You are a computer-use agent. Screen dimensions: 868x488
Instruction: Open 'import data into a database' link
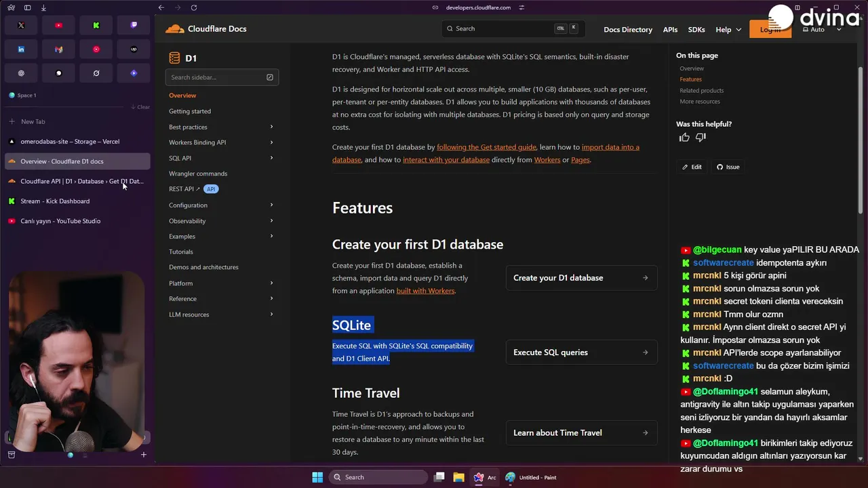[x=486, y=153]
